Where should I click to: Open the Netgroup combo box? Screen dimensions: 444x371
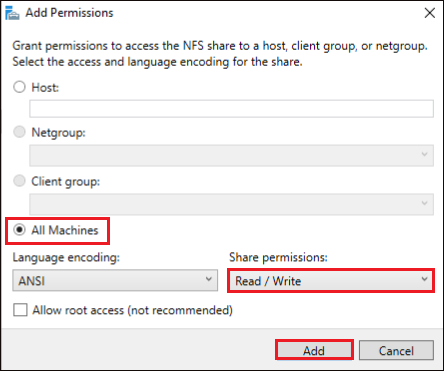[231, 155]
